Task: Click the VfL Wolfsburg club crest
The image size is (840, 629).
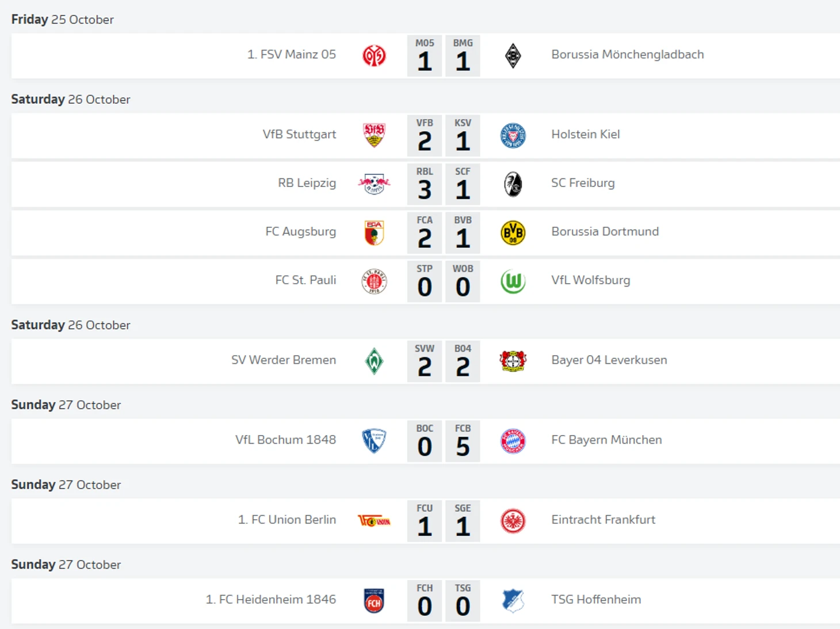Action: click(513, 281)
